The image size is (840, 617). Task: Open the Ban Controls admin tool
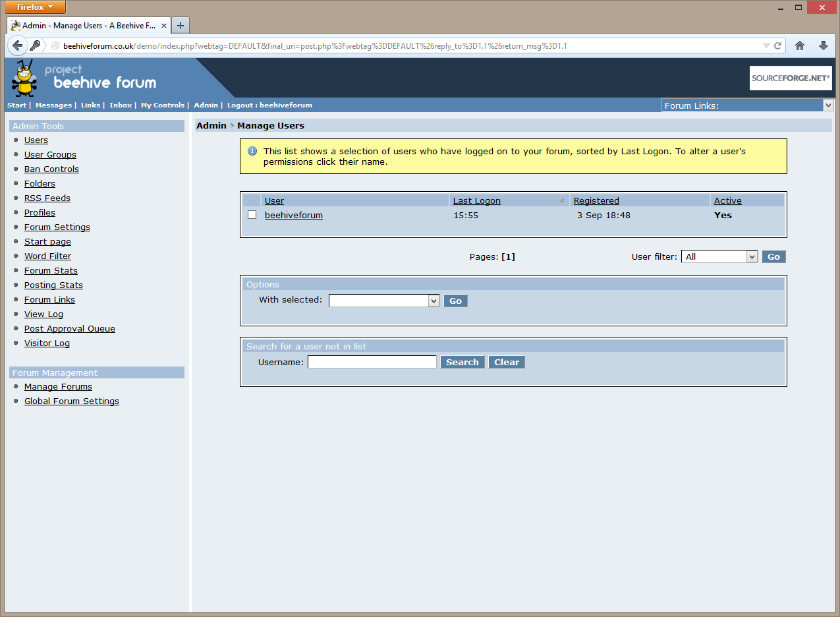pos(51,169)
